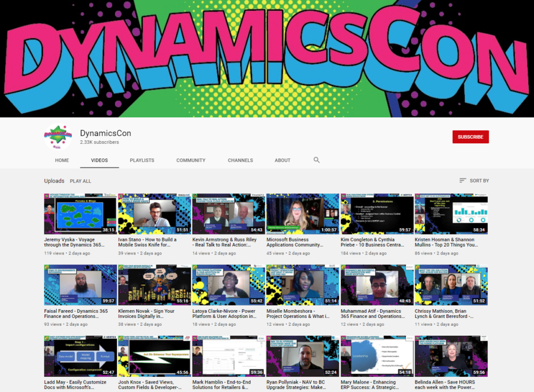Click '86 views • 2 days ago' text
The height and width of the screenshot is (392, 534).
click(436, 253)
